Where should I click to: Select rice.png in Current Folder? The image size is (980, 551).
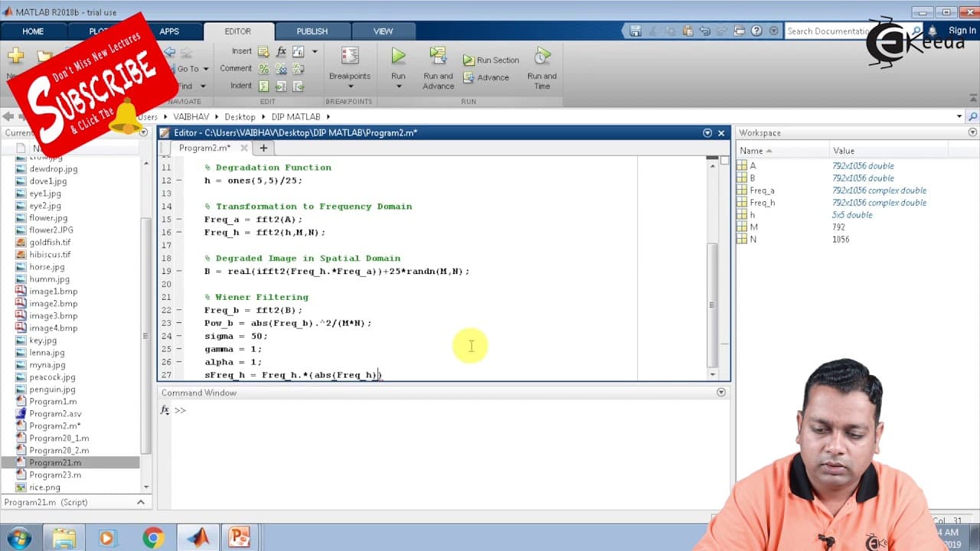(44, 487)
